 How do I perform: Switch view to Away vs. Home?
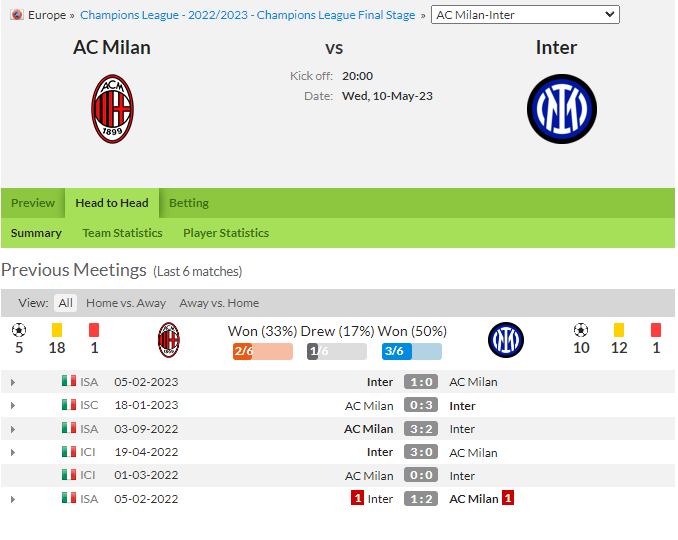(219, 303)
